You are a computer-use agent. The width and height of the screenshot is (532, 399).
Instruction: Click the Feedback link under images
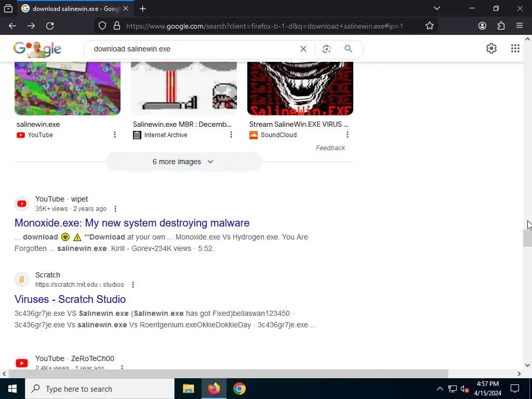pyautogui.click(x=330, y=148)
